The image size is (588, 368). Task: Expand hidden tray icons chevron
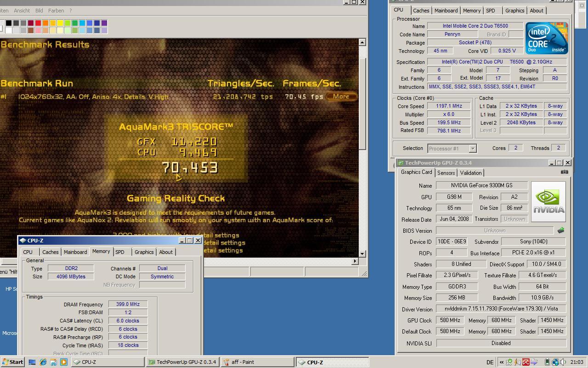[502, 362]
